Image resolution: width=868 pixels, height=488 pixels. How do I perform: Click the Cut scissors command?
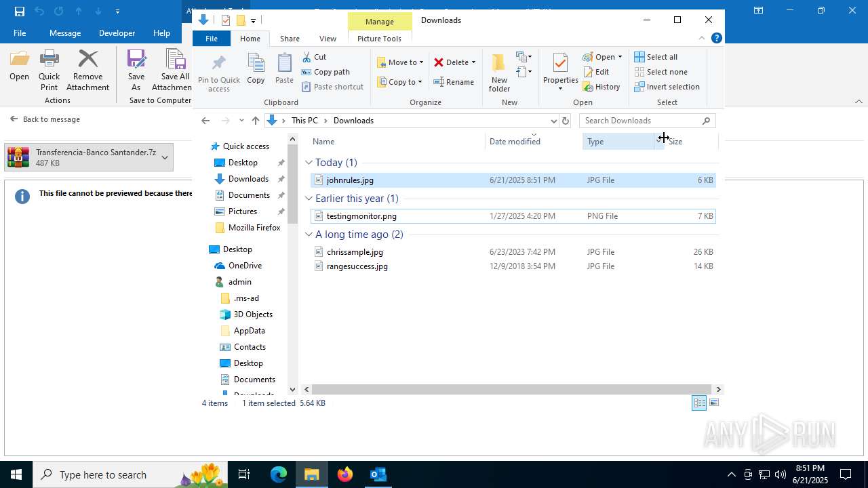point(314,57)
